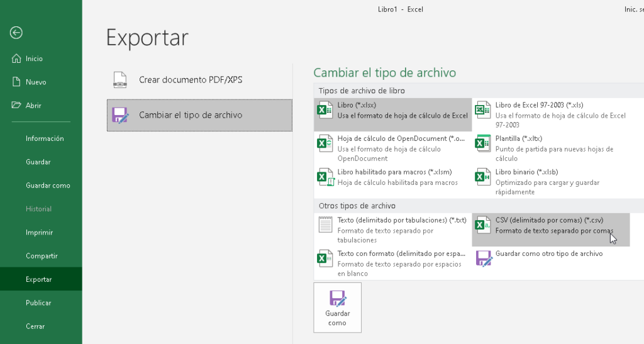Click 'Tipos de archivo de libro' header

(x=362, y=91)
